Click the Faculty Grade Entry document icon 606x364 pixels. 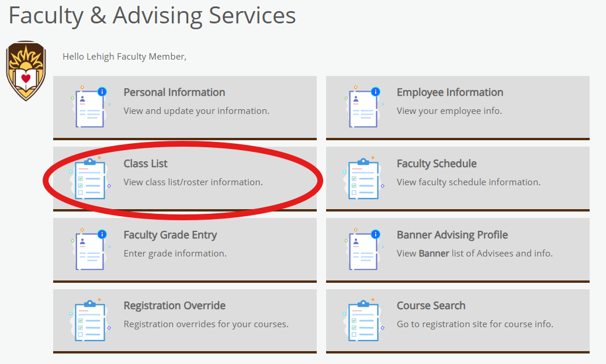[x=91, y=249]
